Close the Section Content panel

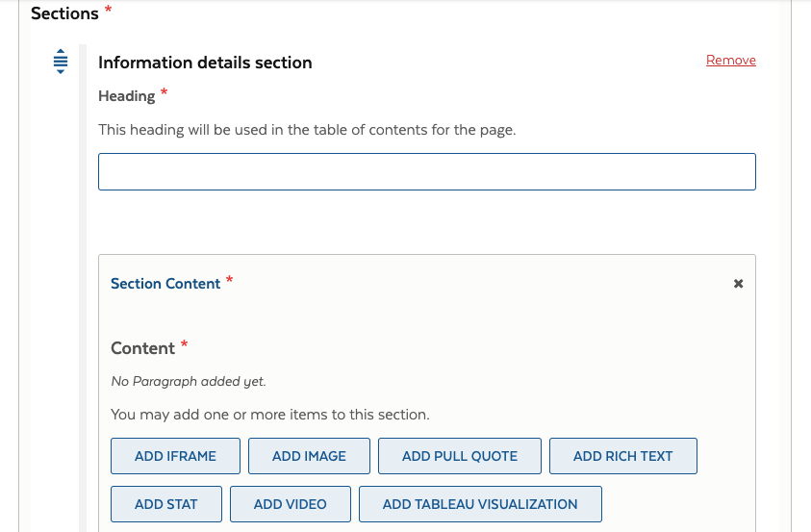tap(738, 284)
